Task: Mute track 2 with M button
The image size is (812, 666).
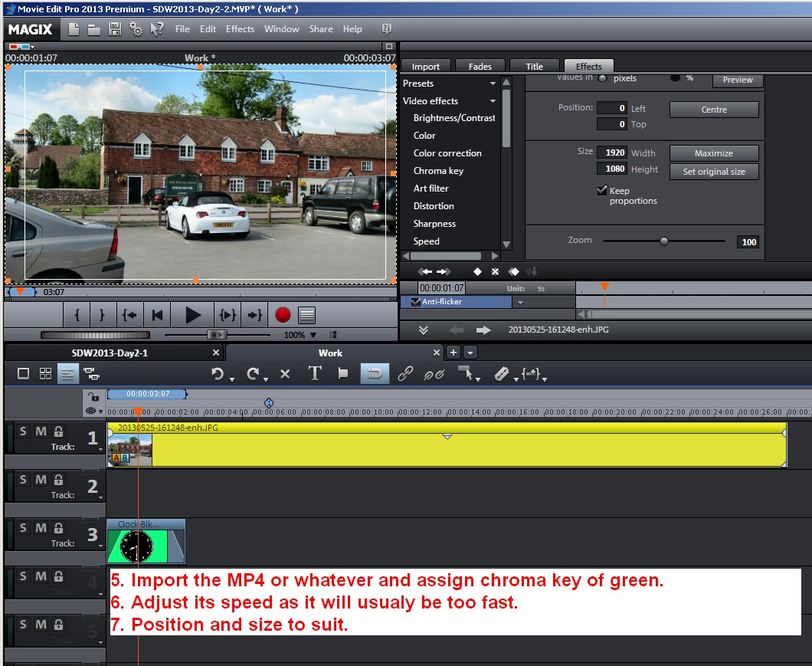Action: [41, 480]
